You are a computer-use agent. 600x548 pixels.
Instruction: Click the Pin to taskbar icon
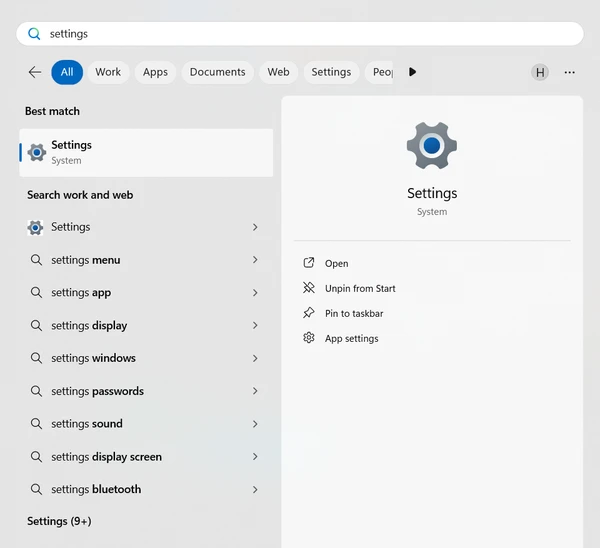pos(309,313)
